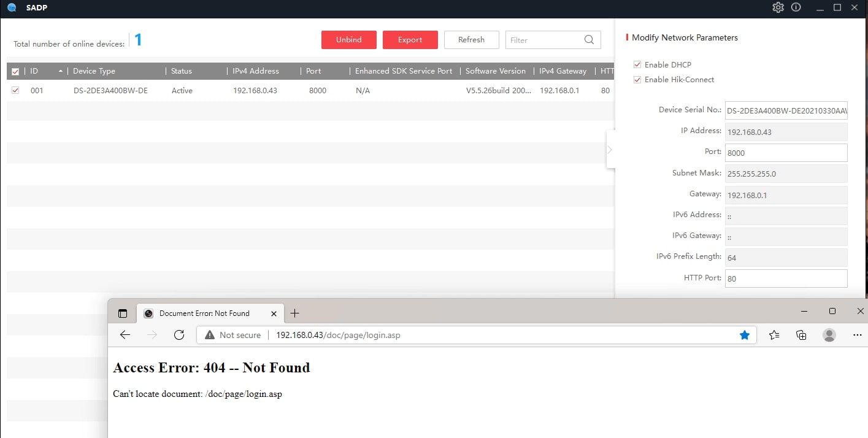Open browser Settings and more menu
Screen dimensions: 868x438
(x=858, y=335)
